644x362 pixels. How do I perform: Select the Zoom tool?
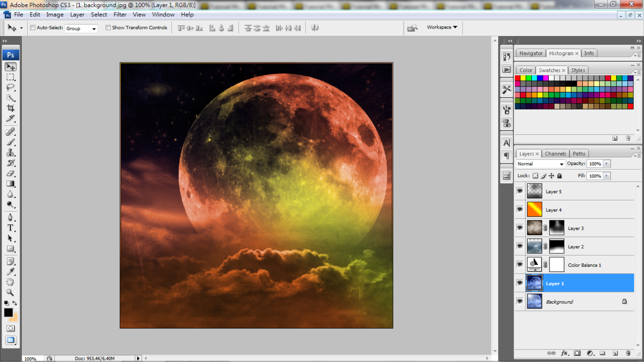point(11,293)
